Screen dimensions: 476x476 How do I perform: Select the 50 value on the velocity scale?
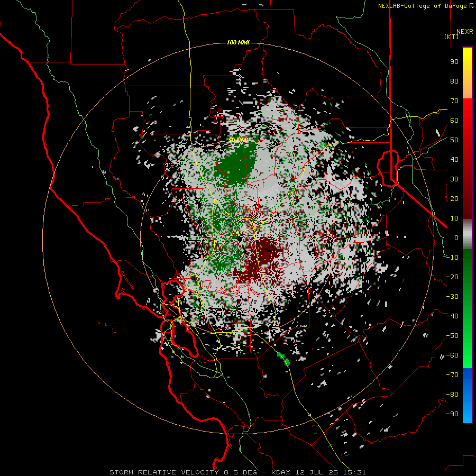click(x=454, y=140)
